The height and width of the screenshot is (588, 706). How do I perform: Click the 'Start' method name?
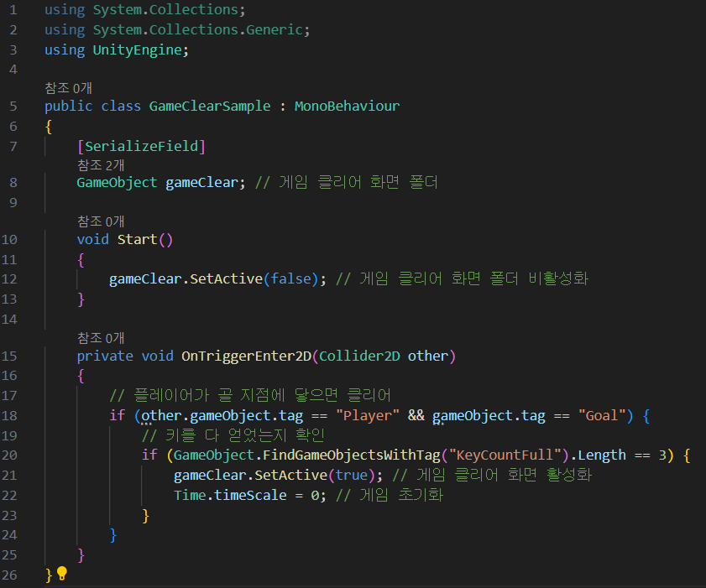click(x=138, y=239)
